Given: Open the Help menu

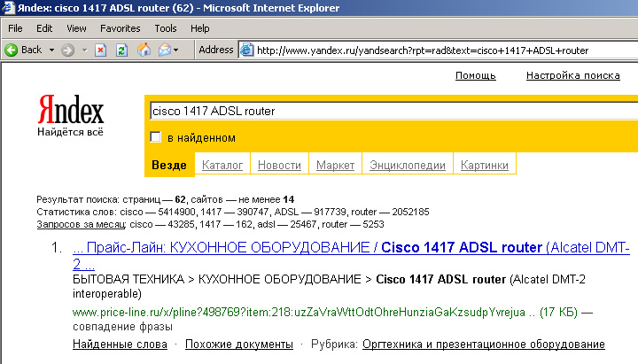Looking at the screenshot, I should [x=199, y=28].
